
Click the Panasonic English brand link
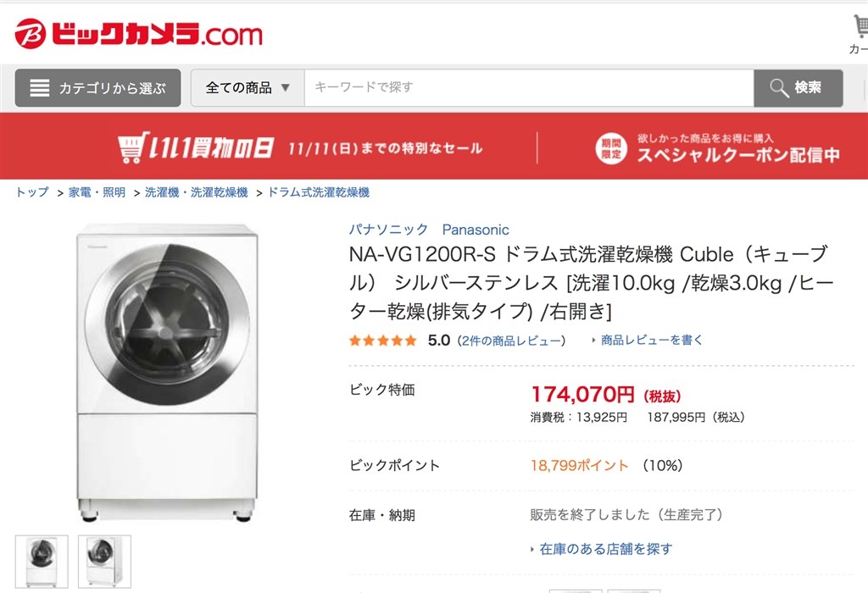476,229
